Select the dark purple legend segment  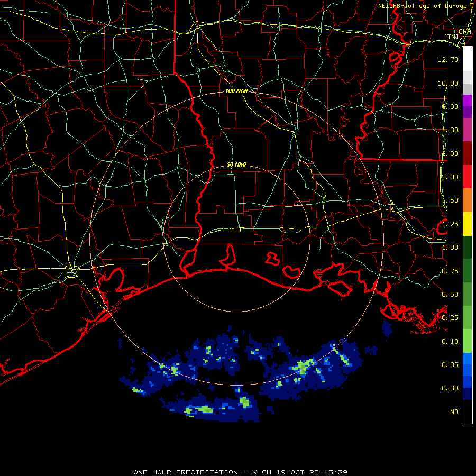point(467,112)
